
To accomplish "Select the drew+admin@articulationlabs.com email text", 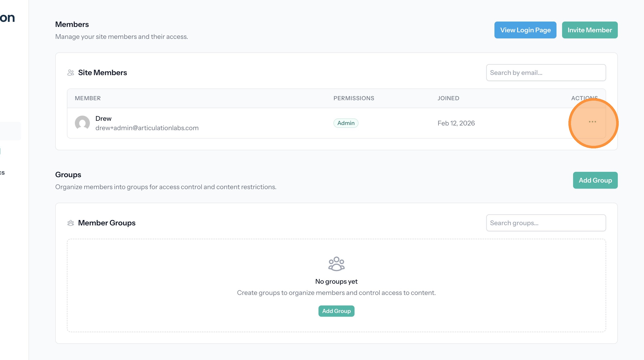I will point(147,128).
